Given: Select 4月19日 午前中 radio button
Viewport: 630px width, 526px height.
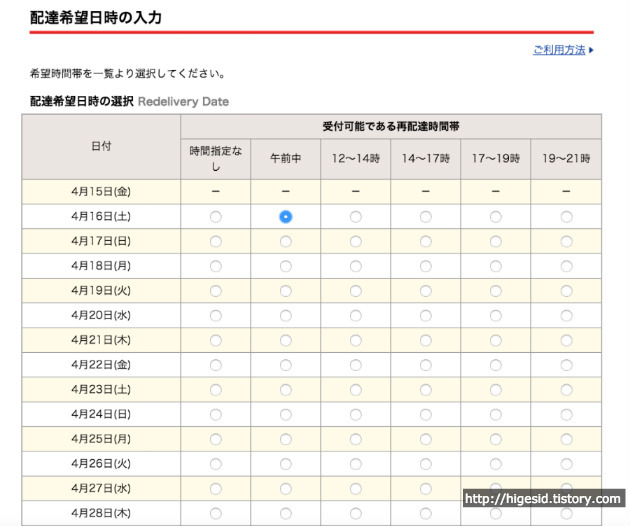Looking at the screenshot, I should (x=286, y=291).
